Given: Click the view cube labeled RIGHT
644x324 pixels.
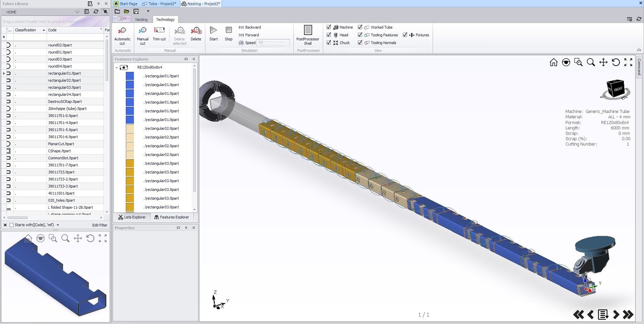Looking at the screenshot, I should pyautogui.click(x=615, y=89).
